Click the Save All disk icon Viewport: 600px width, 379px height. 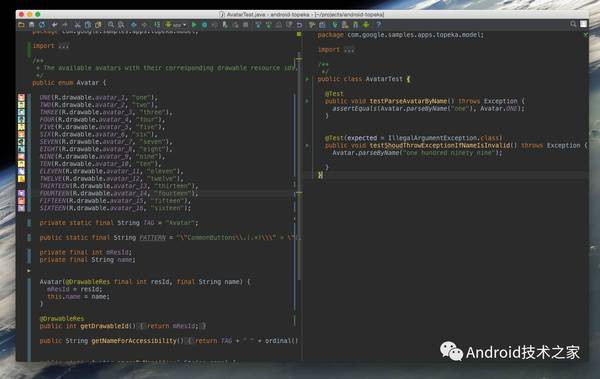coord(31,25)
